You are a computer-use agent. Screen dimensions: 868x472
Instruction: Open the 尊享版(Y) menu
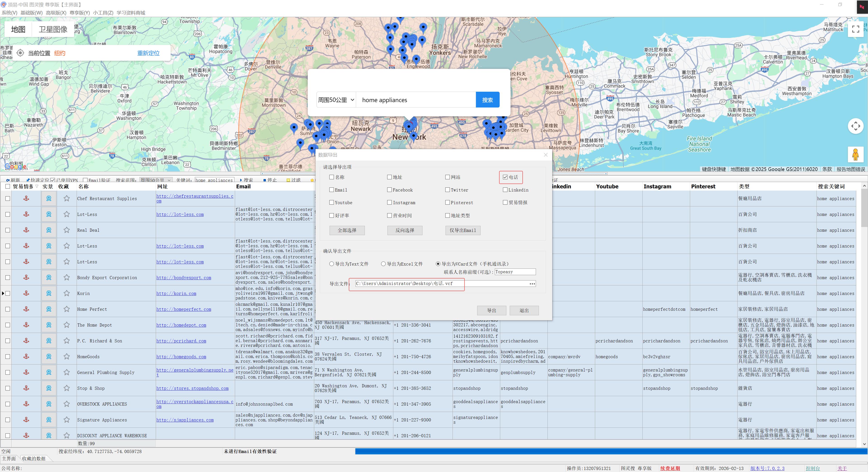(80, 13)
